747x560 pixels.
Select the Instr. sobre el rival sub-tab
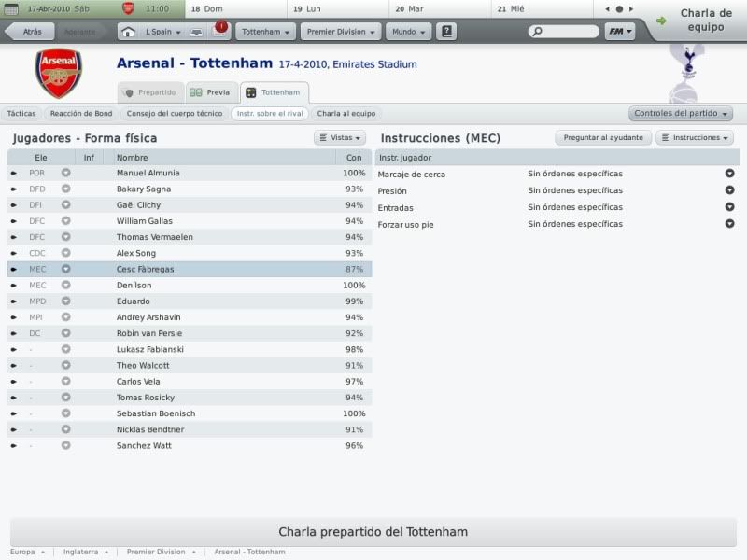[270, 113]
